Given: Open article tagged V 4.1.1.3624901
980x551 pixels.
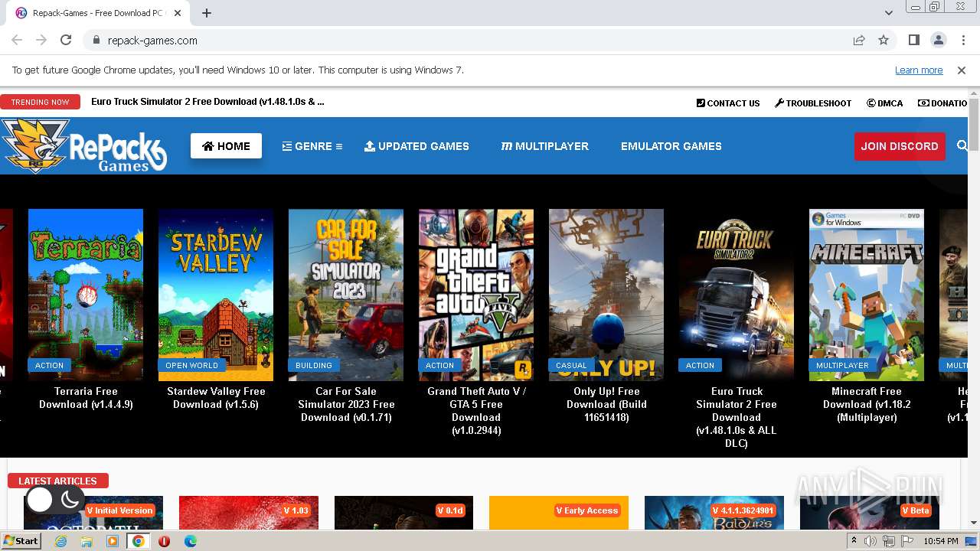Looking at the screenshot, I should [x=714, y=512].
